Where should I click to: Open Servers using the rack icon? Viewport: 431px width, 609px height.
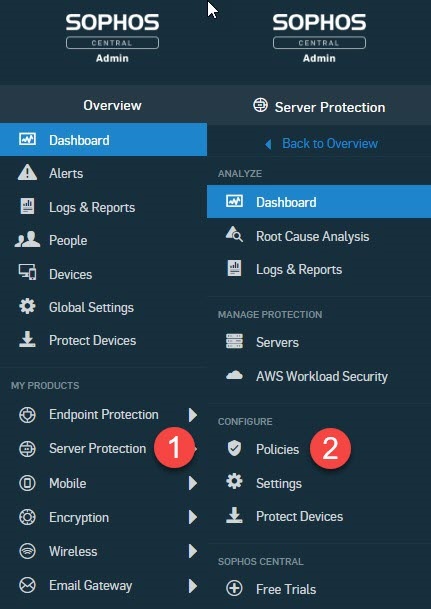tap(235, 341)
